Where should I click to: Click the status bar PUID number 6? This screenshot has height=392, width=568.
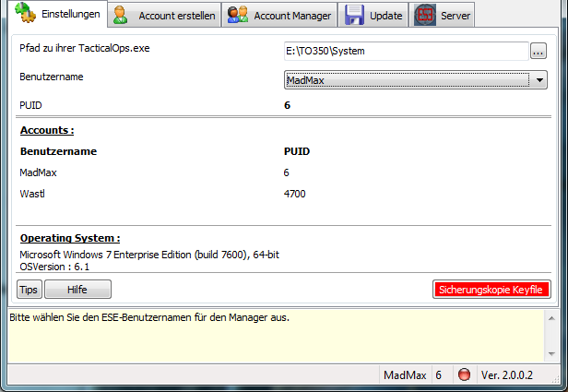[x=438, y=375]
